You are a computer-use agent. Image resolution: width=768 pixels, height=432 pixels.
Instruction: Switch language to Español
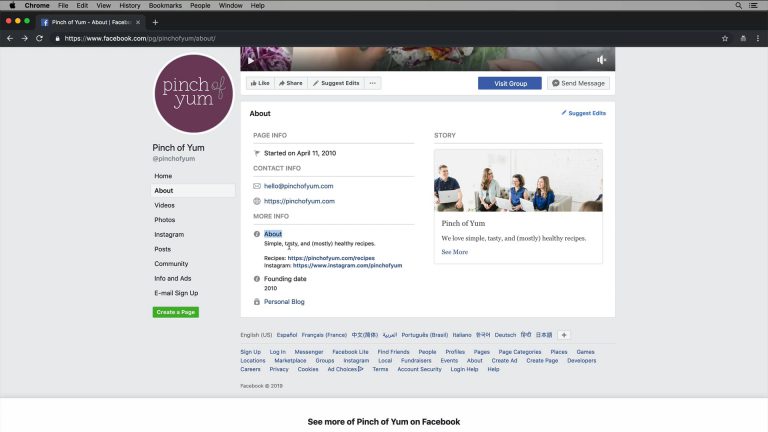287,335
